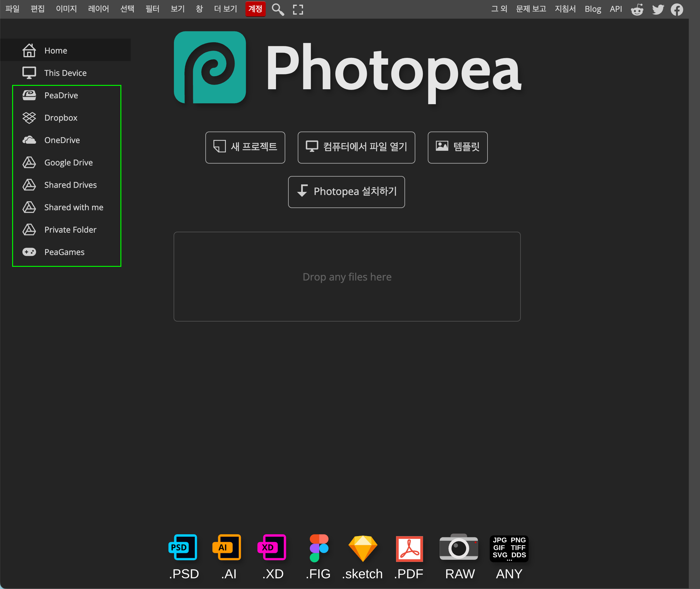Image resolution: width=700 pixels, height=589 pixels.
Task: Open the 파일 menu
Action: click(x=12, y=9)
